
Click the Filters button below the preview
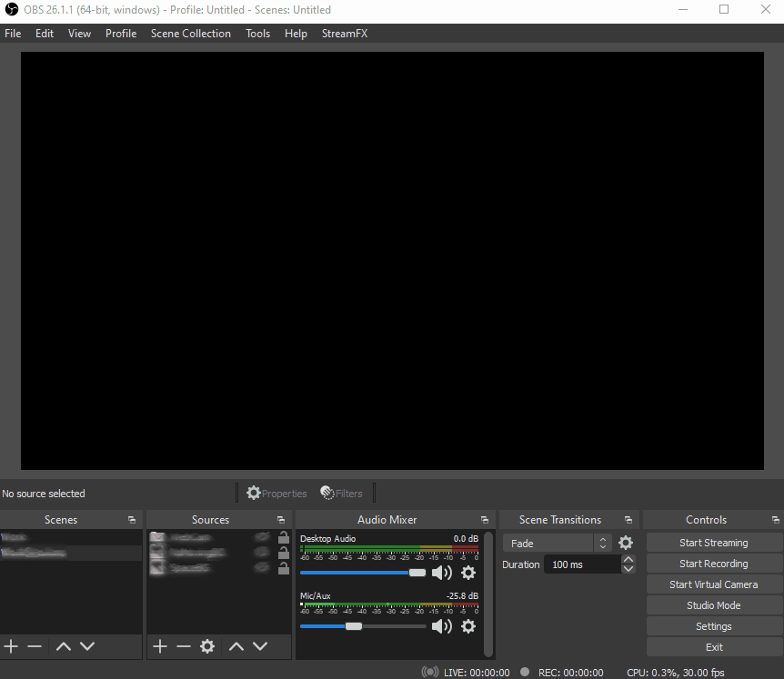(x=341, y=494)
